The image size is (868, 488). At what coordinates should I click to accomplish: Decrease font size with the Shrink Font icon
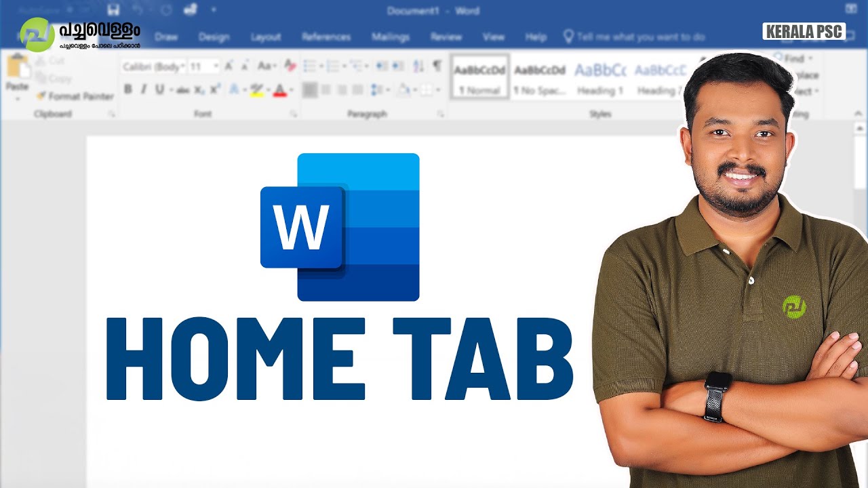[245, 66]
